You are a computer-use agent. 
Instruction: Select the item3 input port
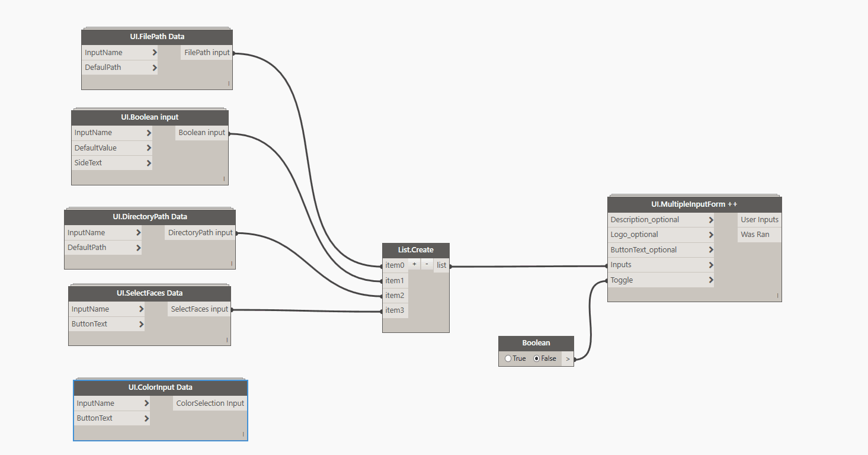(x=395, y=310)
